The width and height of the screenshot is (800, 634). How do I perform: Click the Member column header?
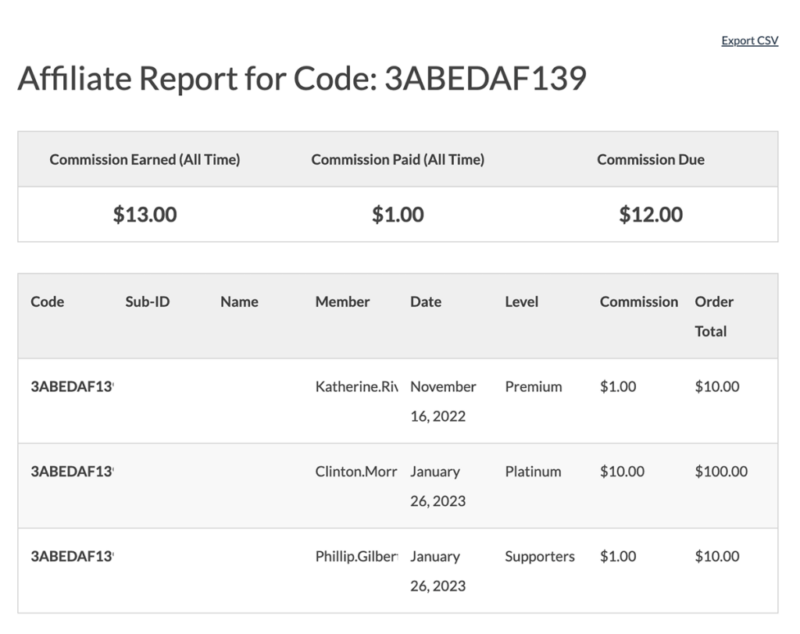coord(342,301)
